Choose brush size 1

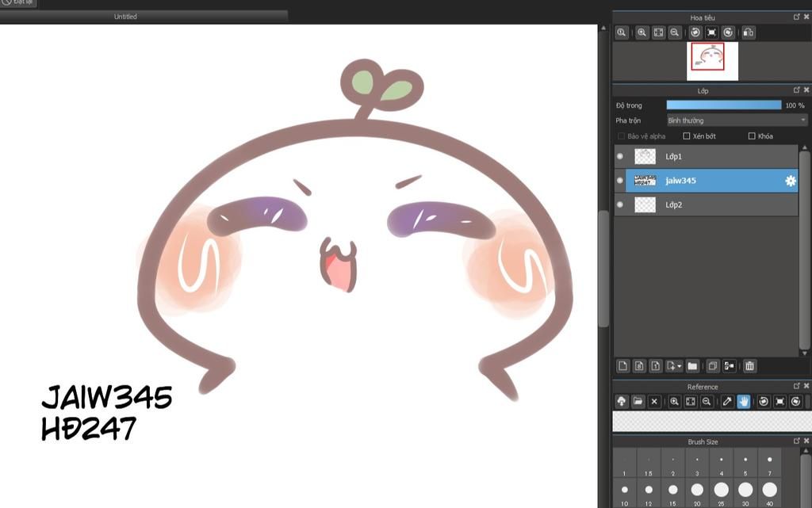(625, 464)
